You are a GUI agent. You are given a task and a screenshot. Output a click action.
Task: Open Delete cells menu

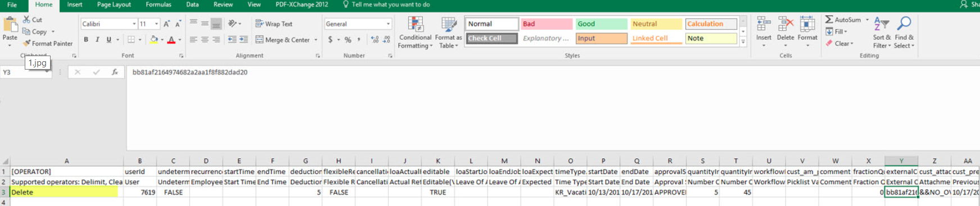point(785,31)
